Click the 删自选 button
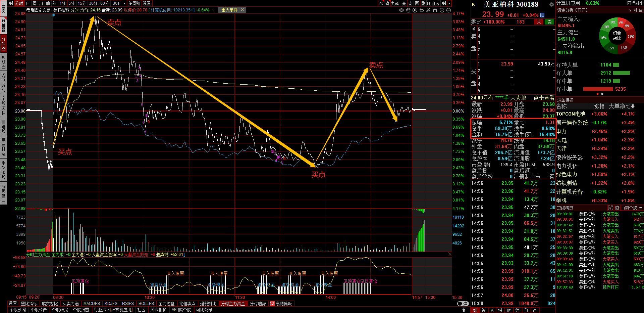The width and height of the screenshot is (644, 313). pyautogui.click(x=433, y=3)
